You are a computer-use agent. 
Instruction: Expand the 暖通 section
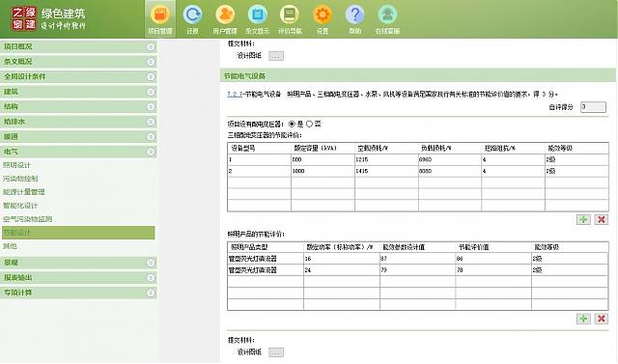(78, 136)
